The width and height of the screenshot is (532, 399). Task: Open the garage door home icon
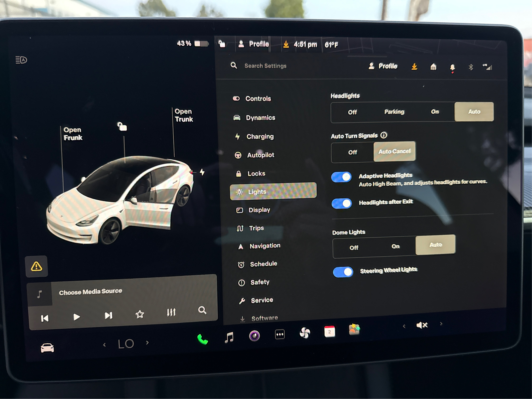[433, 67]
